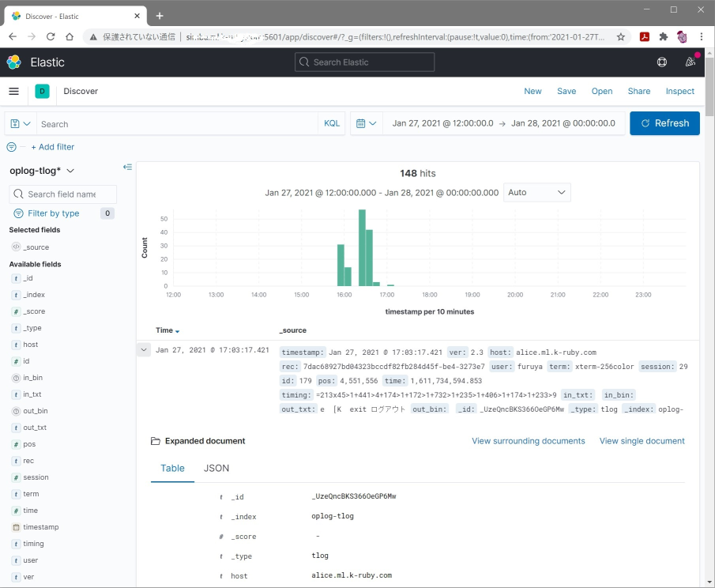Open the Elastic navigation hamburger menu
This screenshot has width=715, height=588.
coord(13,91)
